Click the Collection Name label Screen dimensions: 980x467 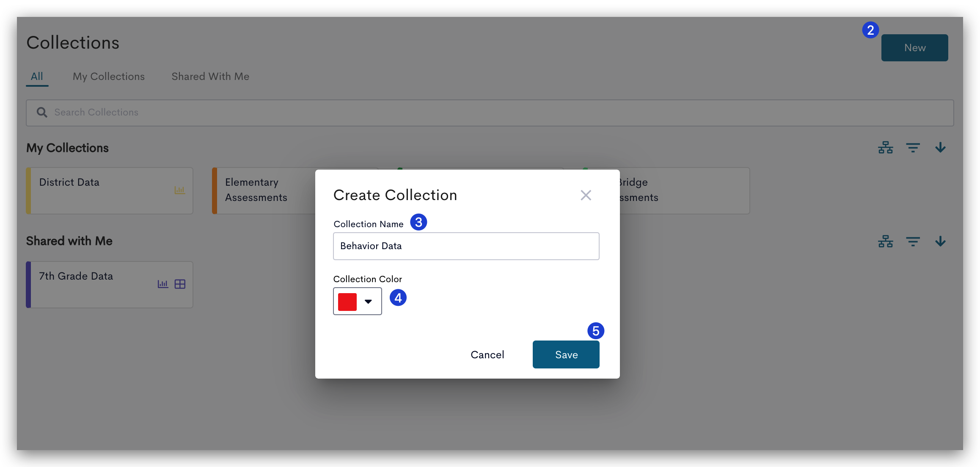point(368,224)
